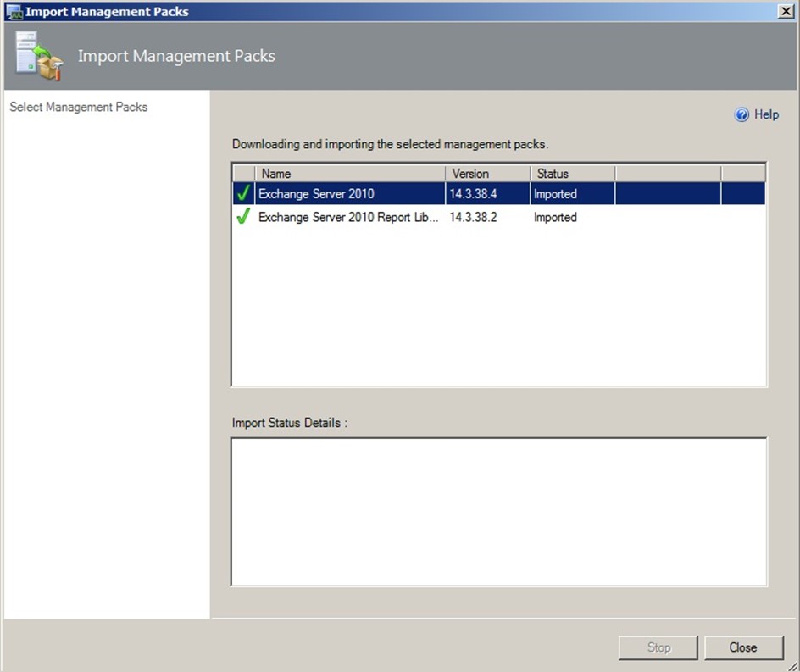The height and width of the screenshot is (672, 800).
Task: Select the Exchange Server 2010 row
Action: (x=499, y=194)
